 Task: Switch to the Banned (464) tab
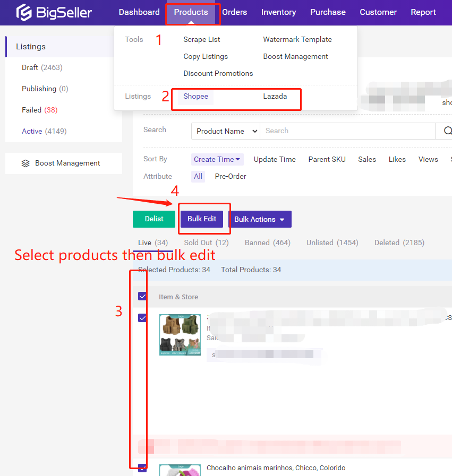[x=268, y=243]
